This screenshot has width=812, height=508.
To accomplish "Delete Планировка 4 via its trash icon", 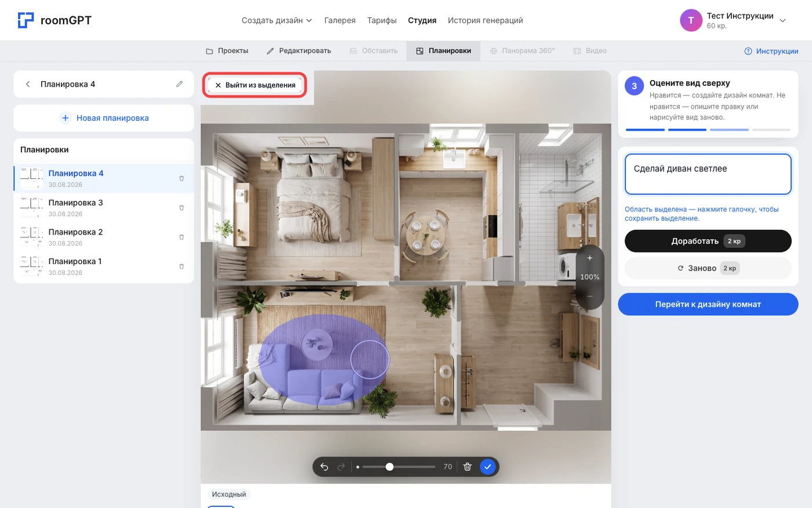I will [182, 178].
